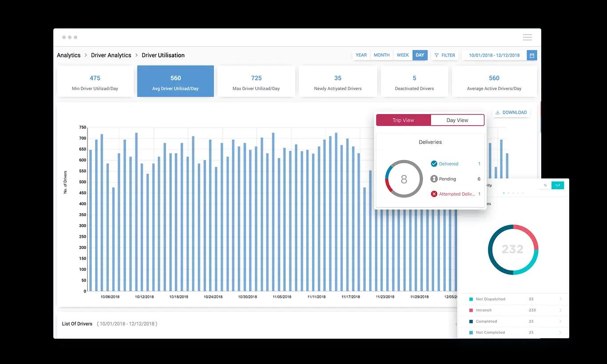Viewport: 607px width, 364px height.
Task: Switch the time range to MONTH
Action: (x=382, y=55)
